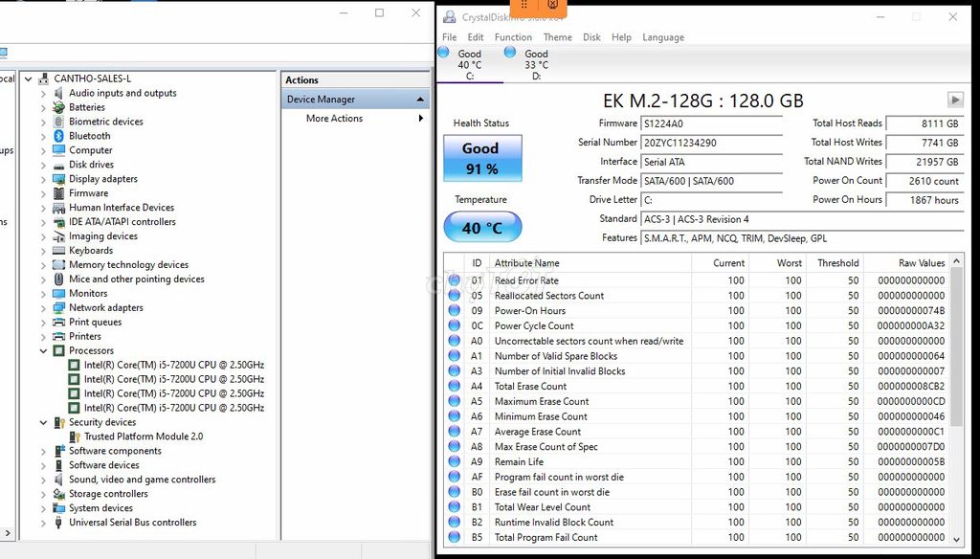
Task: Select the Monitors tree item
Action: tap(88, 294)
